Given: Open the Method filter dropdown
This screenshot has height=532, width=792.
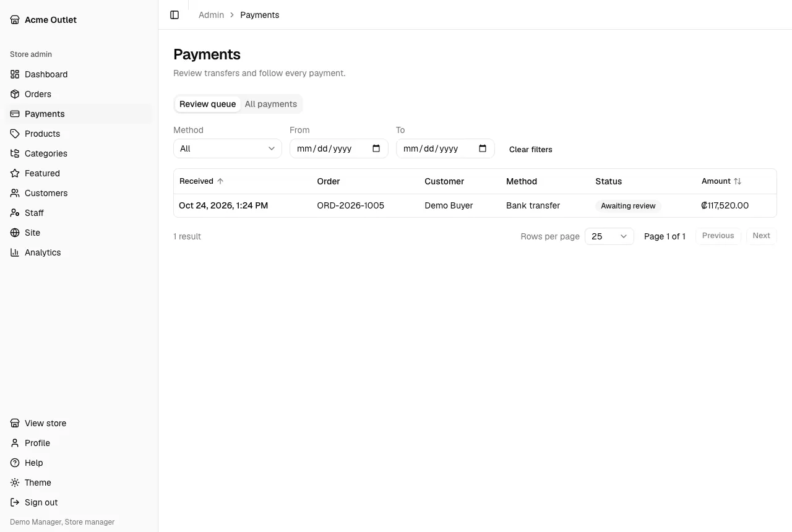Looking at the screenshot, I should (228, 148).
